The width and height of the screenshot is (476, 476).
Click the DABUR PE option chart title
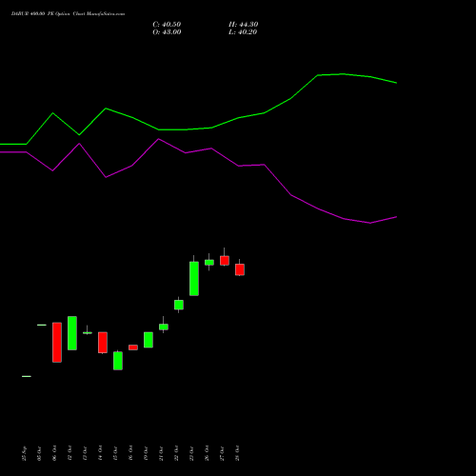pos(68,14)
